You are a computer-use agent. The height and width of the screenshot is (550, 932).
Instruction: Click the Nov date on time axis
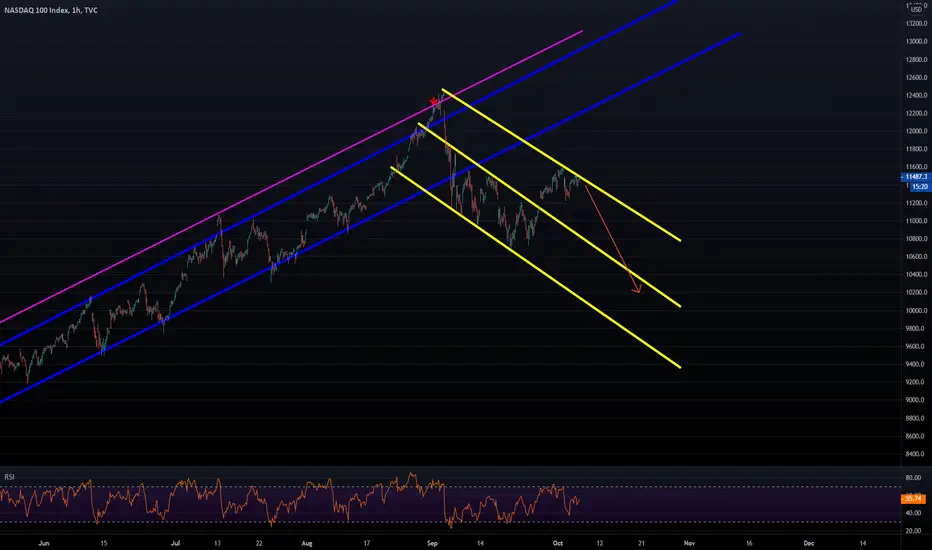689,543
